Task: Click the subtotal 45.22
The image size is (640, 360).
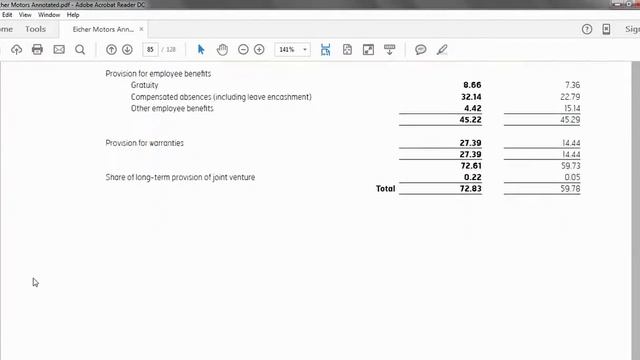Action: click(471, 120)
